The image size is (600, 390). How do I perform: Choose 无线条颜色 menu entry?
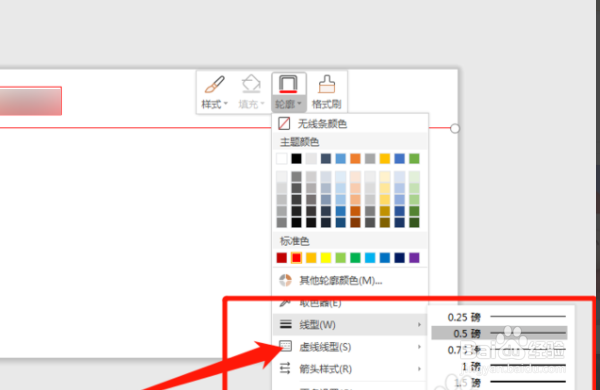350,124
